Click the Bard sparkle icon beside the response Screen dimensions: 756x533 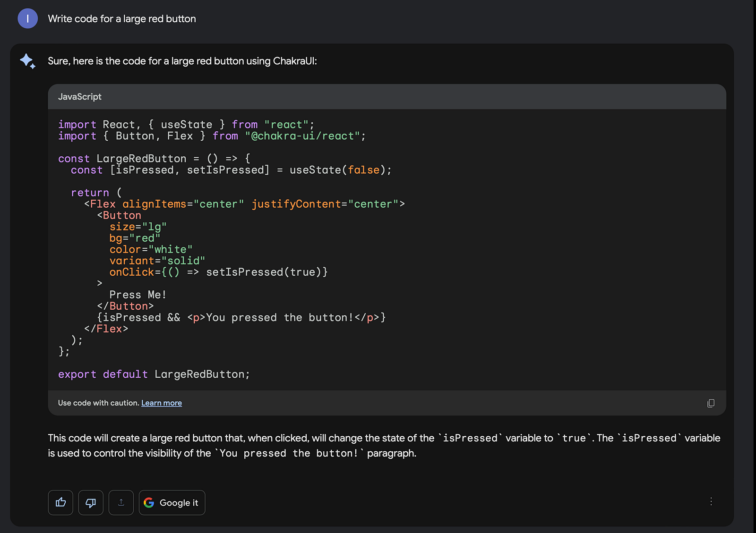click(27, 61)
